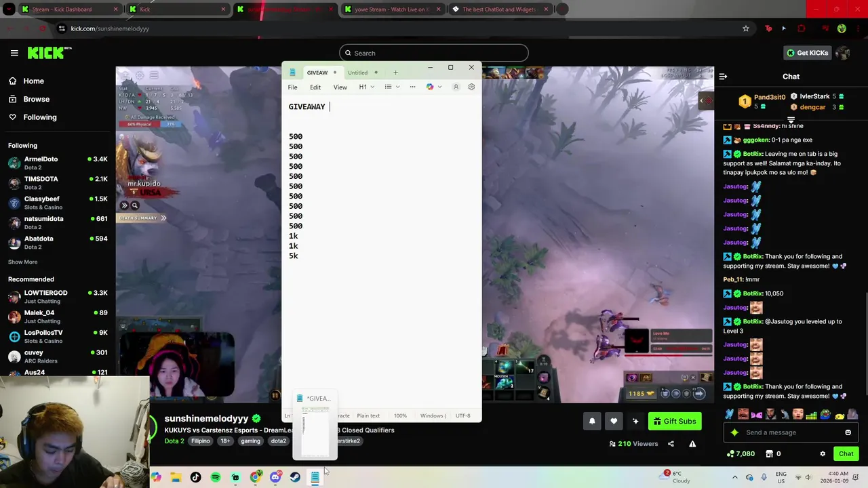Click the green Chat send button
868x488 pixels.
(x=846, y=453)
